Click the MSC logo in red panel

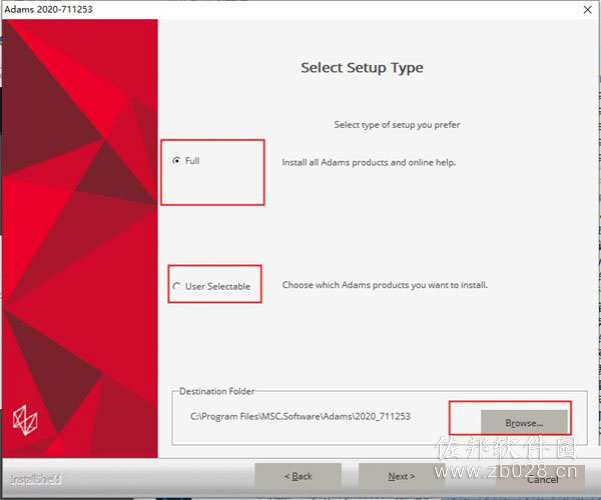pos(25,420)
